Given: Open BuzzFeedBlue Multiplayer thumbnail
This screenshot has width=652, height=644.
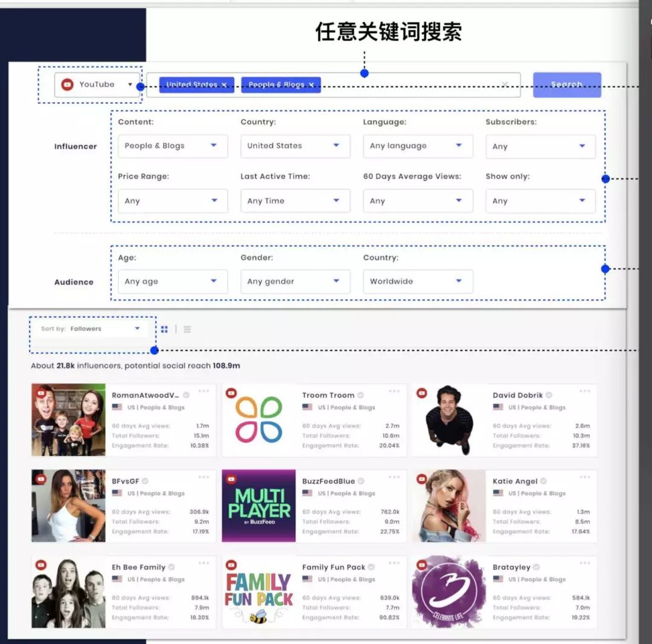Looking at the screenshot, I should tap(258, 506).
